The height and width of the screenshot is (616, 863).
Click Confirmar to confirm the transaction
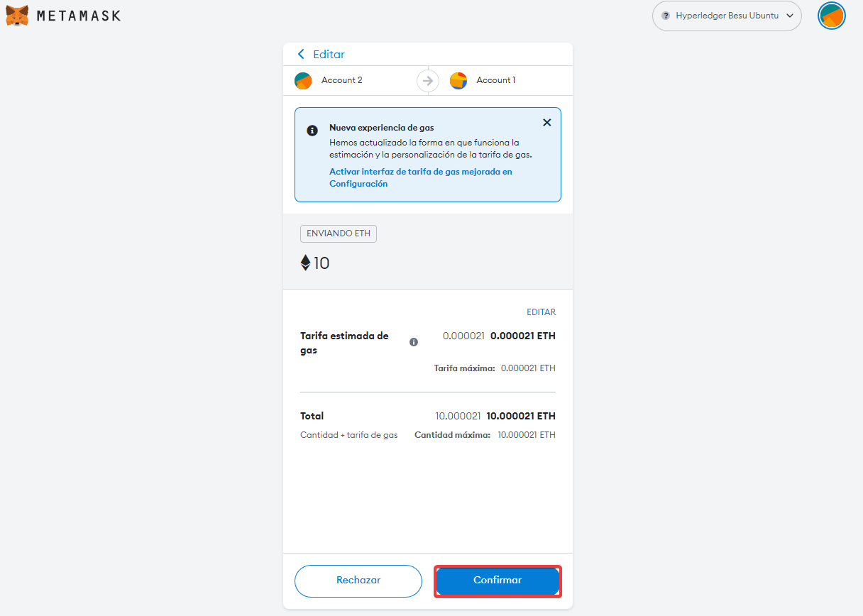coord(498,581)
